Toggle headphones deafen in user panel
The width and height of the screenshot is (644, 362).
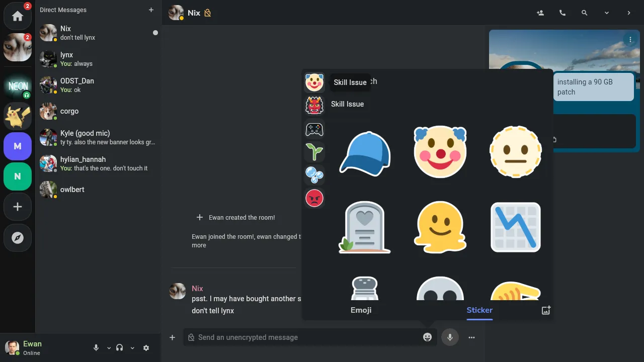[120, 347]
